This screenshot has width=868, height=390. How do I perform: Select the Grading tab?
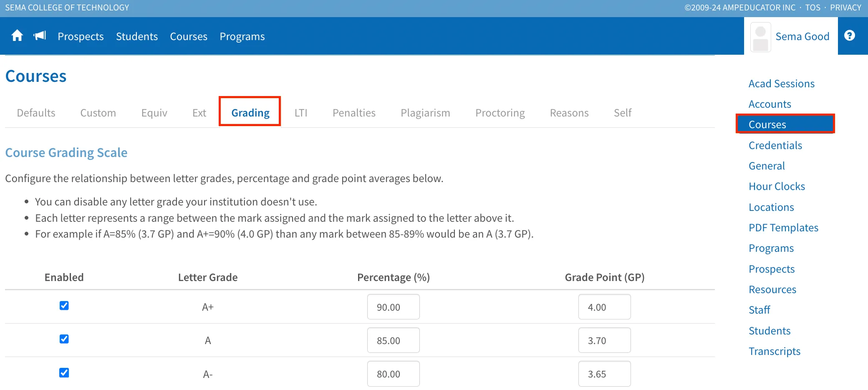point(250,113)
